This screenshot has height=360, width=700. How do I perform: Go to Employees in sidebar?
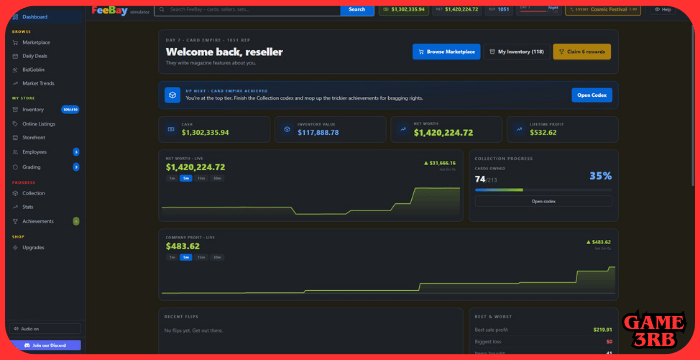[x=45, y=152]
